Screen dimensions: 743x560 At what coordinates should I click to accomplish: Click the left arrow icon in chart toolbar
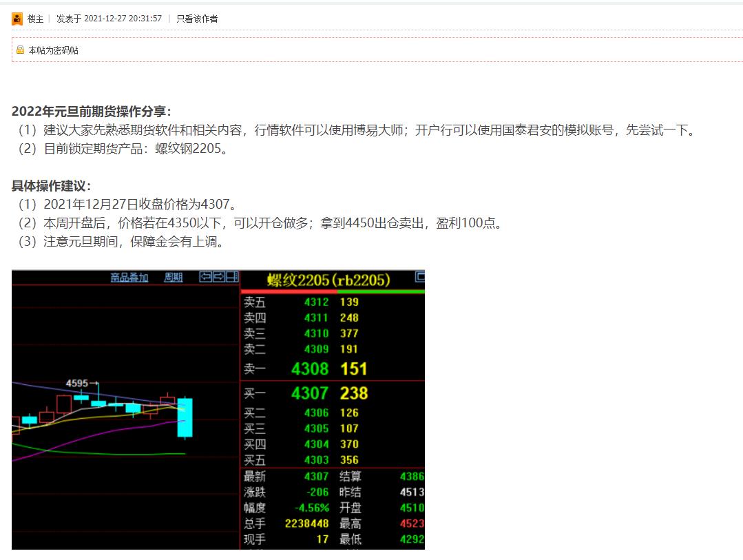205,277
